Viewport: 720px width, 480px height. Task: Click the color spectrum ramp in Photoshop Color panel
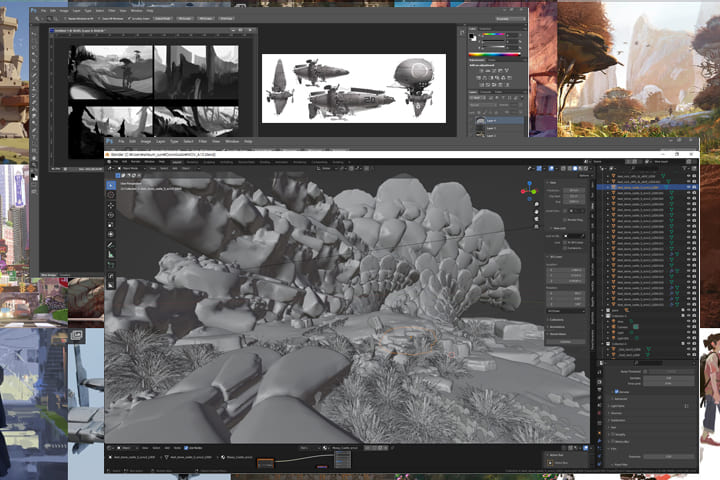[494, 55]
